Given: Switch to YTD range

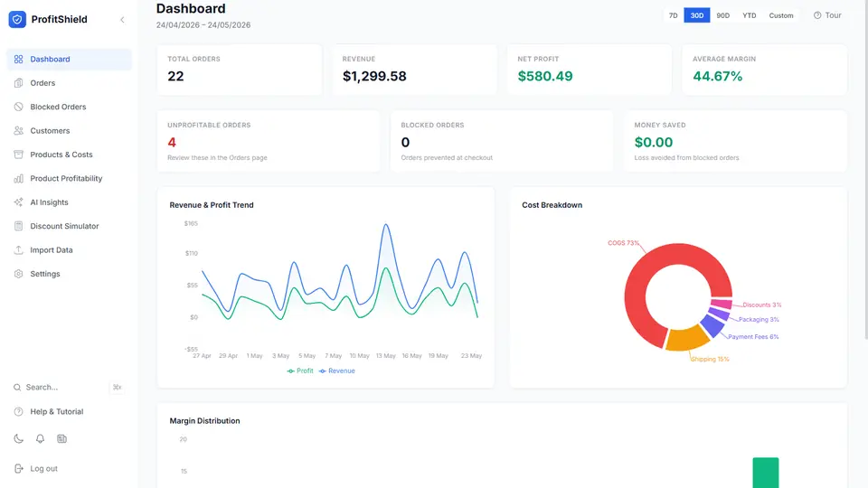Looking at the screenshot, I should (x=749, y=15).
